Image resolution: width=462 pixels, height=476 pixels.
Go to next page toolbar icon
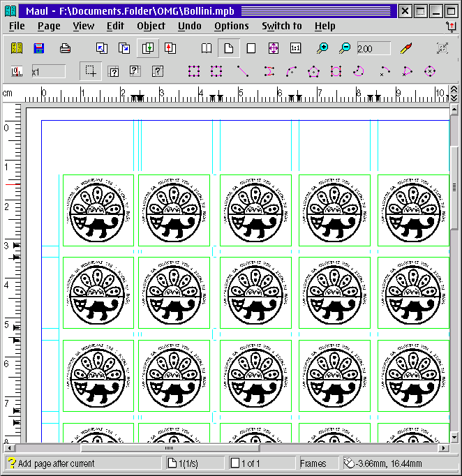point(124,48)
